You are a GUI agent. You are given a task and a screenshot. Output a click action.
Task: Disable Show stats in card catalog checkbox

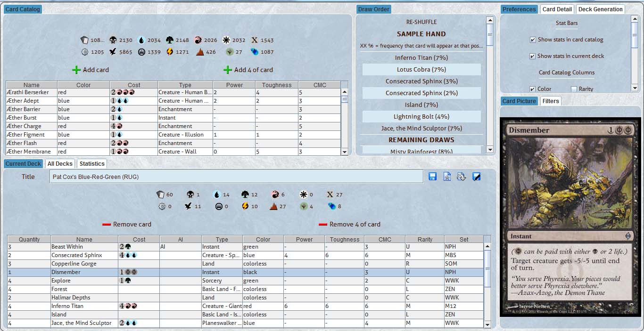pyautogui.click(x=533, y=40)
